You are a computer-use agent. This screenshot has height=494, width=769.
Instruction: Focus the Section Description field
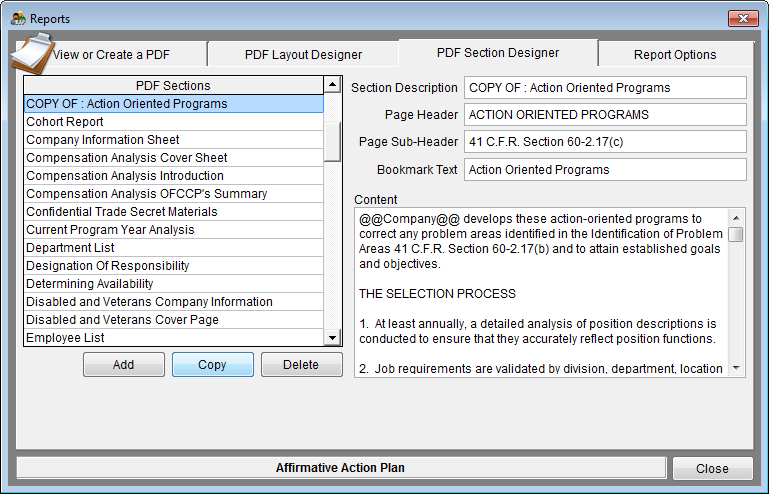[605, 88]
